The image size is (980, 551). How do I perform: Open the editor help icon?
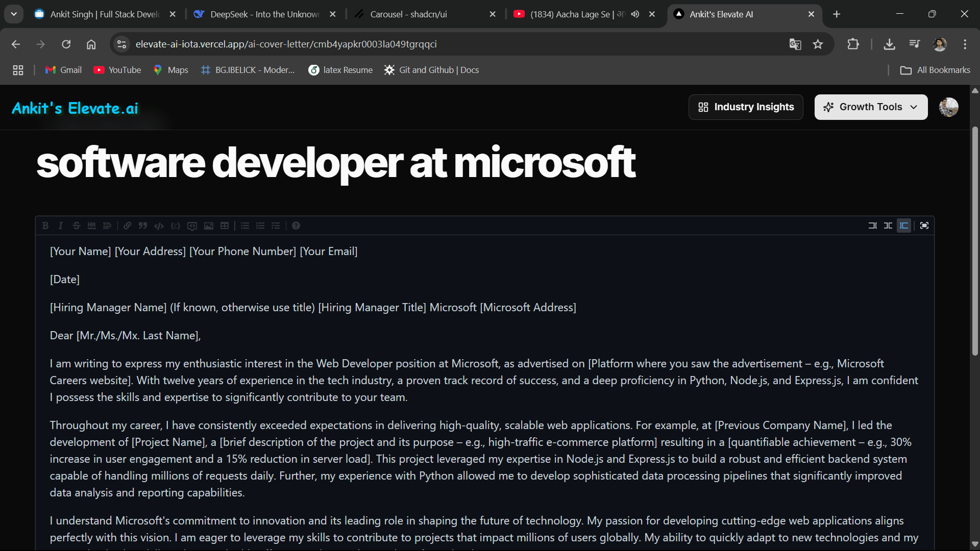pyautogui.click(x=296, y=226)
